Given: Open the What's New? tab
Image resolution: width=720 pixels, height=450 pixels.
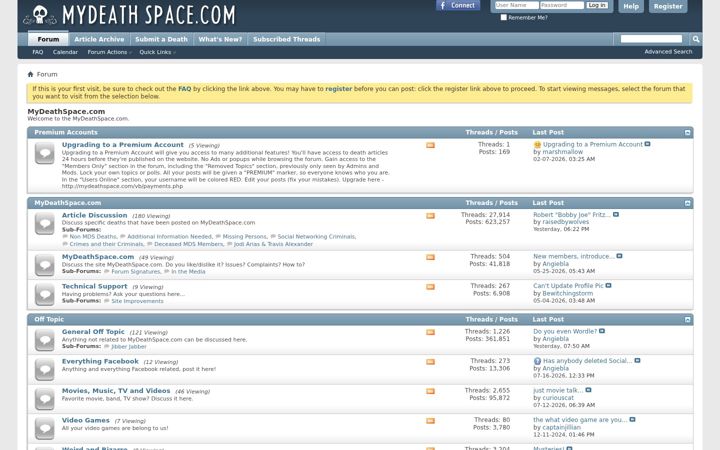Looking at the screenshot, I should [x=220, y=39].
